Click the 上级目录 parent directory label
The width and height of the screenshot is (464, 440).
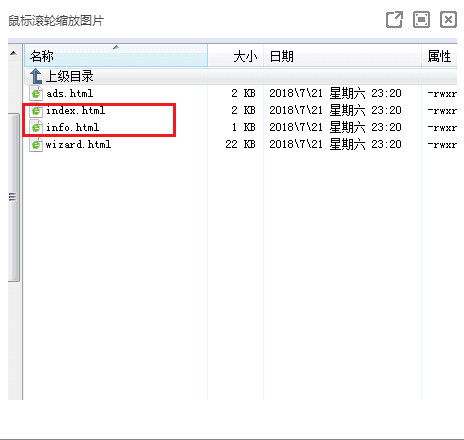pyautogui.click(x=69, y=76)
